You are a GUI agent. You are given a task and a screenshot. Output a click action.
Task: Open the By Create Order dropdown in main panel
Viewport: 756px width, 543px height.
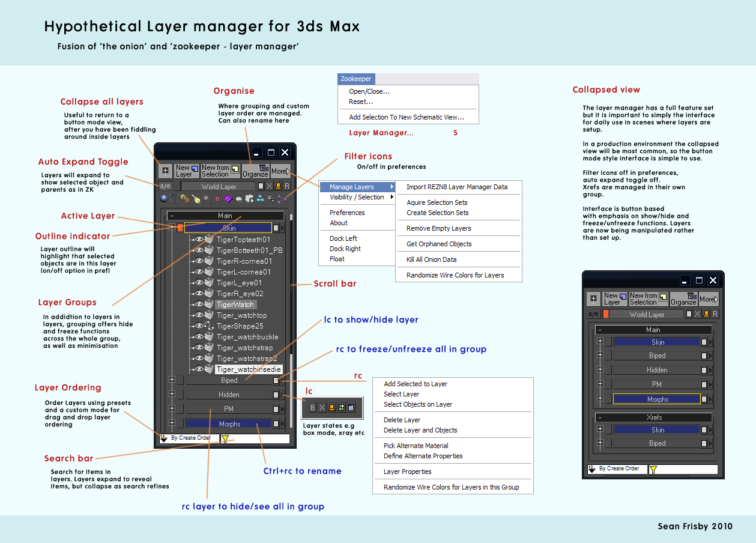point(189,438)
